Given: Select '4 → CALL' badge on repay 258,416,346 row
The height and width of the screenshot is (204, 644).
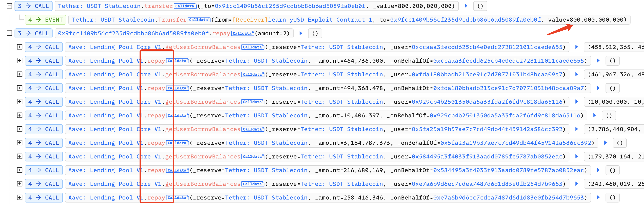Looking at the screenshot, I should (x=44, y=198).
